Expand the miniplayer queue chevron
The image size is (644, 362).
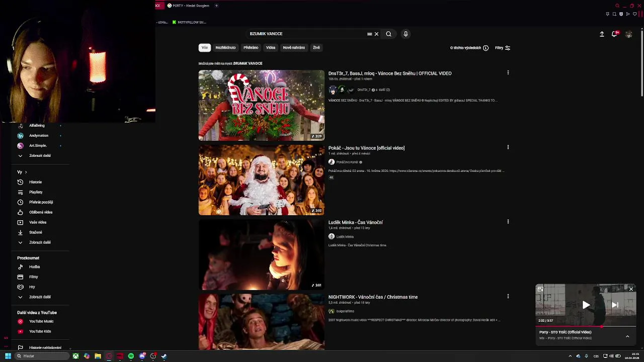point(627,336)
